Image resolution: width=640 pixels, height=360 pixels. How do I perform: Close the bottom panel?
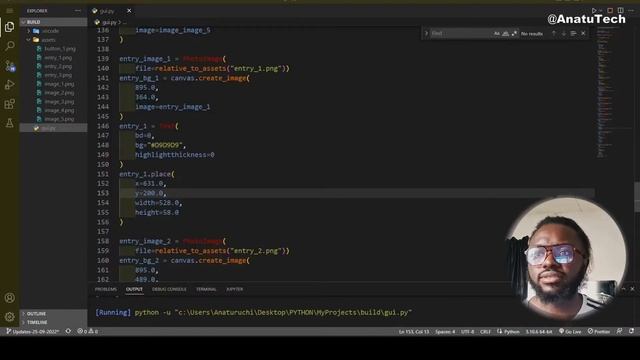pyautogui.click(x=633, y=289)
